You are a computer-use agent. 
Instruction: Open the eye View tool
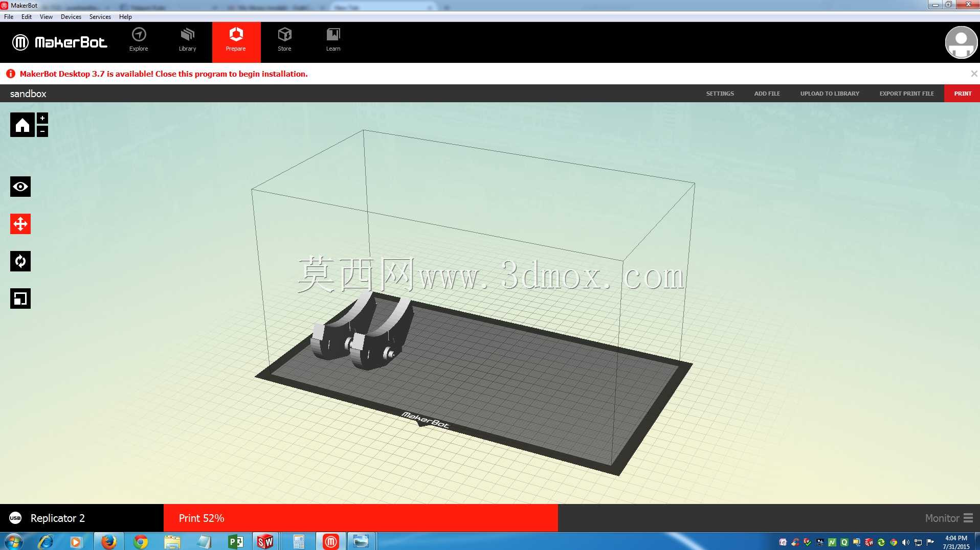(x=20, y=187)
